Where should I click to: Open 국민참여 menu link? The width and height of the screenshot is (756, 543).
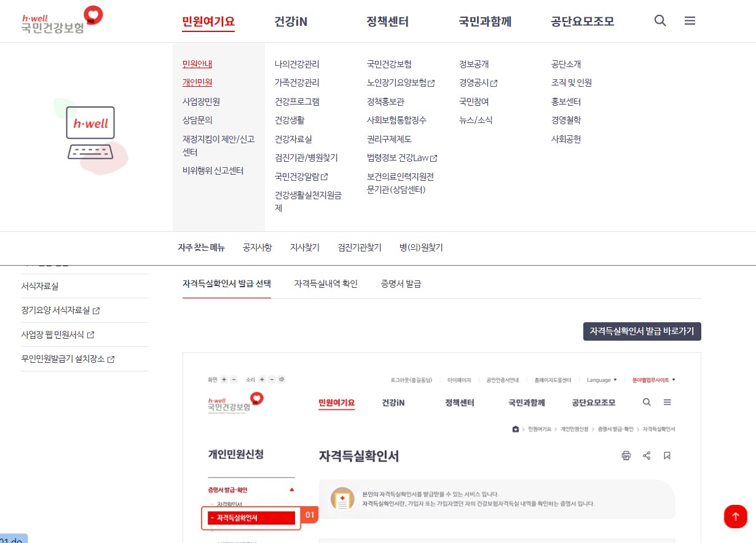[474, 101]
